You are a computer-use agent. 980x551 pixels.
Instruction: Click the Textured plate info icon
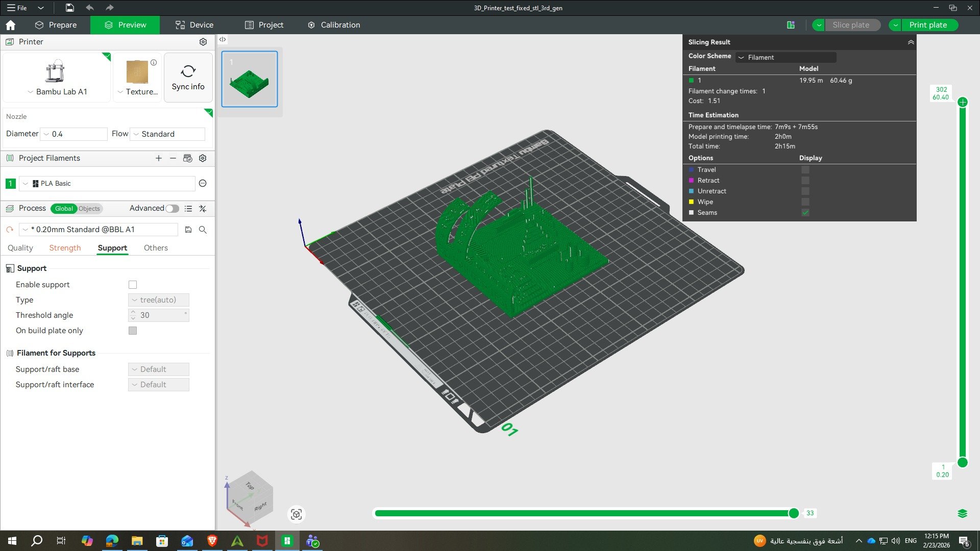click(154, 63)
